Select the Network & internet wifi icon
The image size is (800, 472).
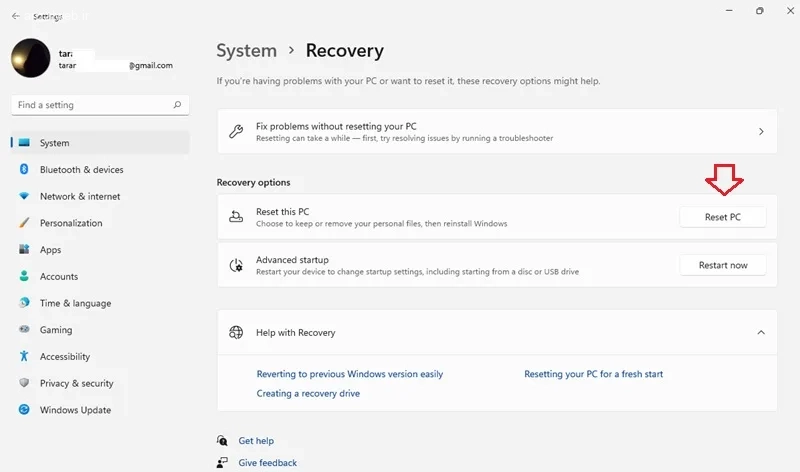[x=24, y=196]
